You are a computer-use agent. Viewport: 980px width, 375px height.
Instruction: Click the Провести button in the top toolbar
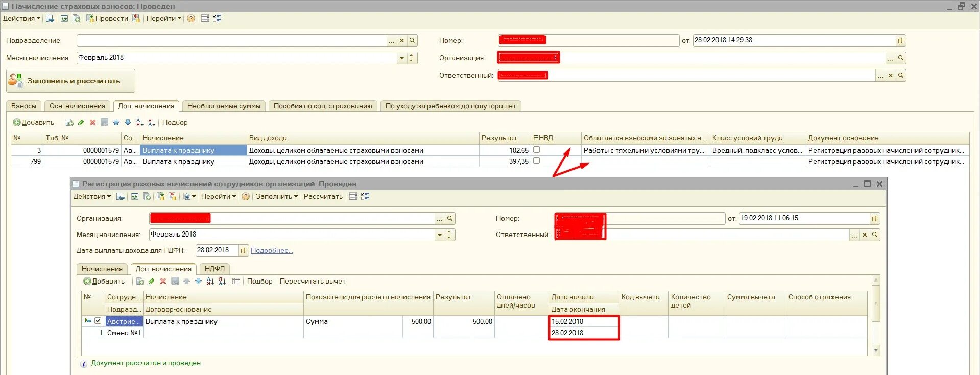point(107,18)
